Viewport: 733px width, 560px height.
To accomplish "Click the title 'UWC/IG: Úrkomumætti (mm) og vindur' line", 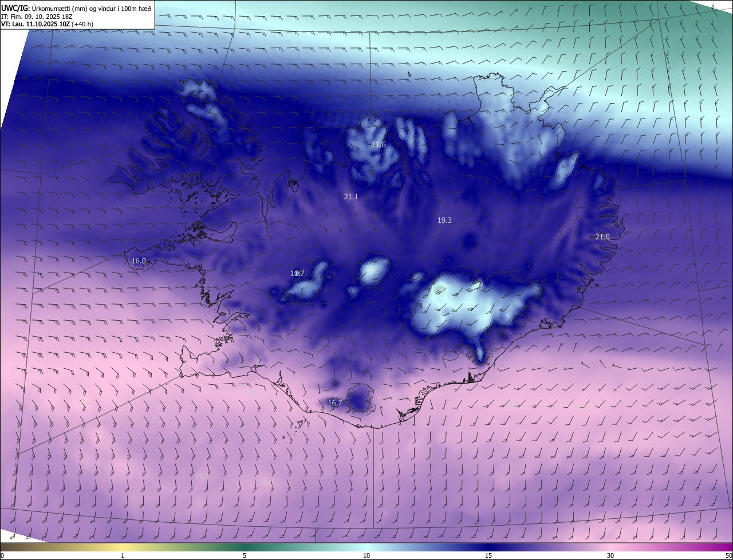I will (76, 7).
